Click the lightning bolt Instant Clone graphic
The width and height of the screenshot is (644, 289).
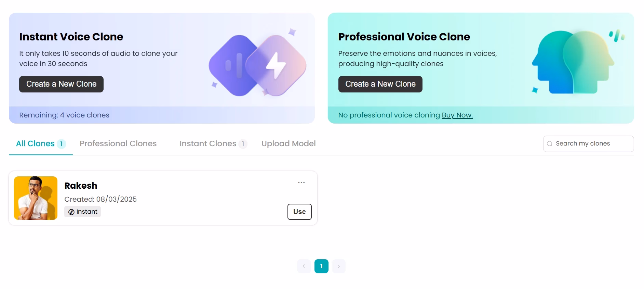coord(276,65)
